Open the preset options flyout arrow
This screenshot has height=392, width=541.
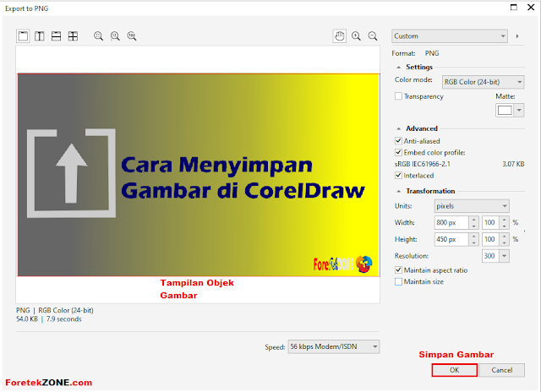click(517, 36)
